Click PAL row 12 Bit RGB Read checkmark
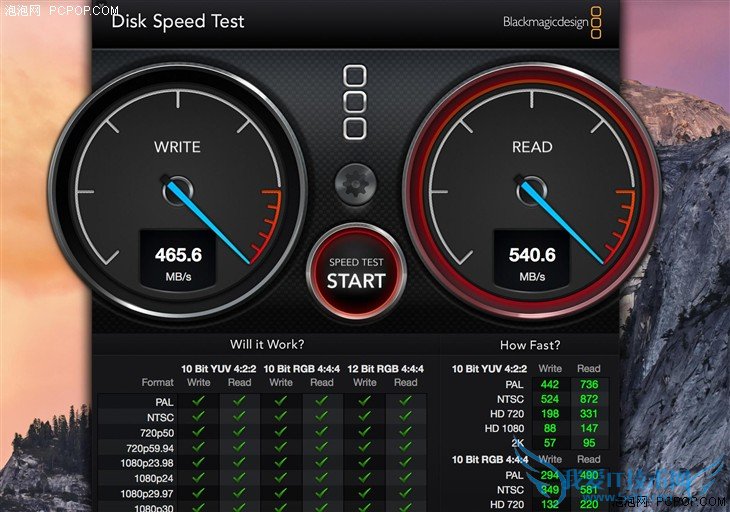This screenshot has height=512, width=730. pos(406,401)
